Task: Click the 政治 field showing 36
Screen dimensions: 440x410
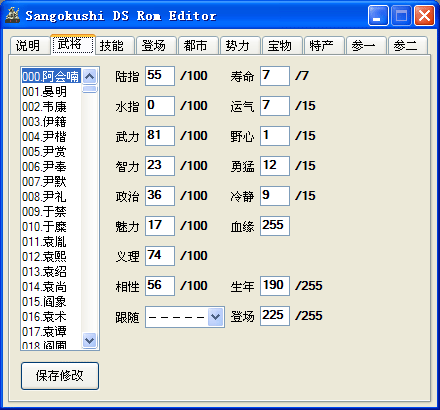Action: pos(160,196)
